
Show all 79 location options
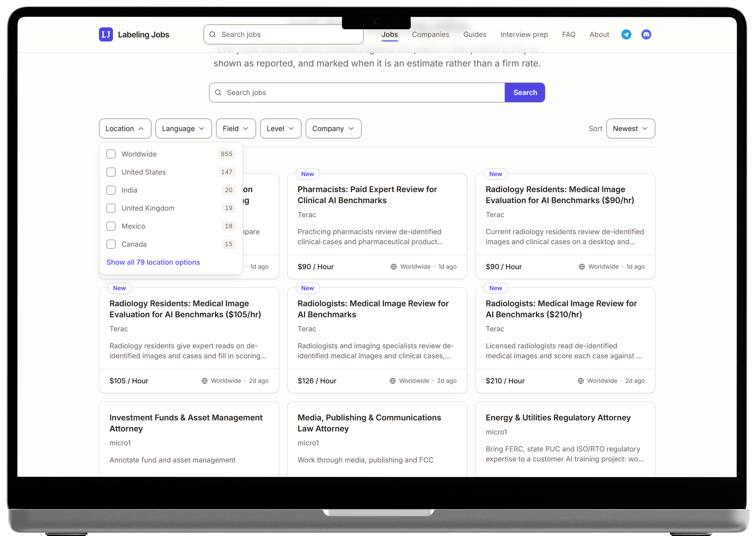(x=153, y=262)
